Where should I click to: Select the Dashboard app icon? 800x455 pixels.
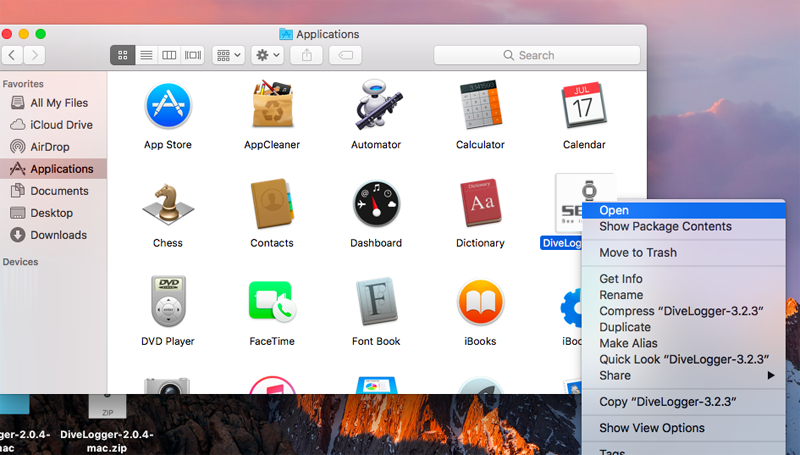coord(377,204)
